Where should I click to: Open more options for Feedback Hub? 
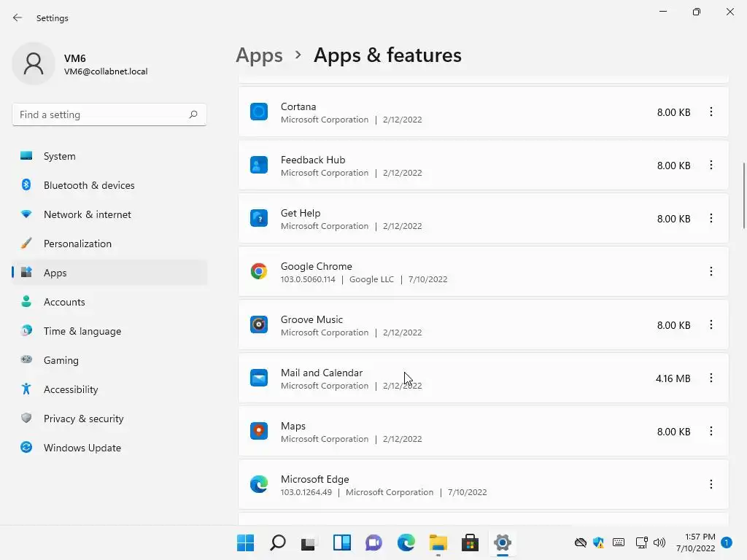coord(711,166)
